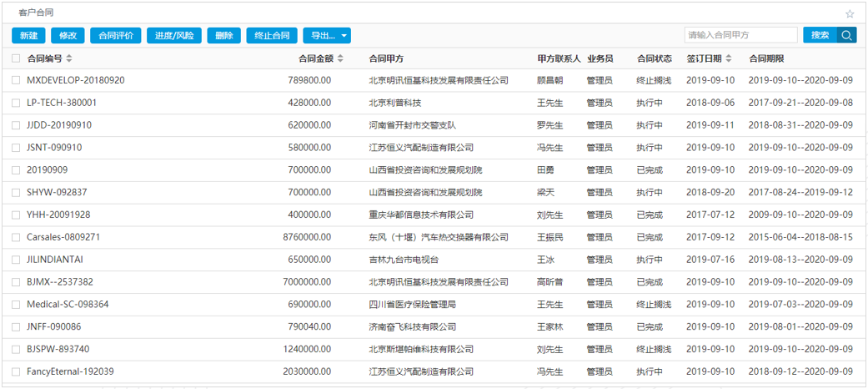Toggle the select-all header checkbox
This screenshot has width=868, height=389.
pos(16,58)
